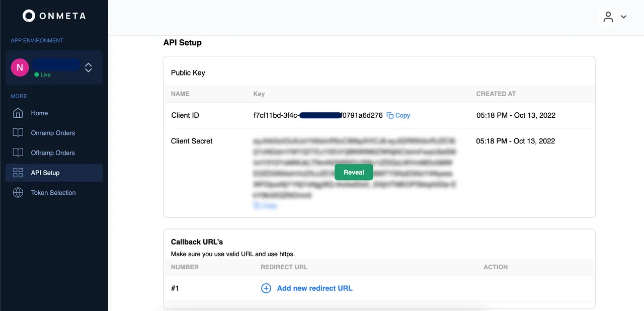
Task: Click the plus circle icon for redirect URL
Action: [266, 288]
